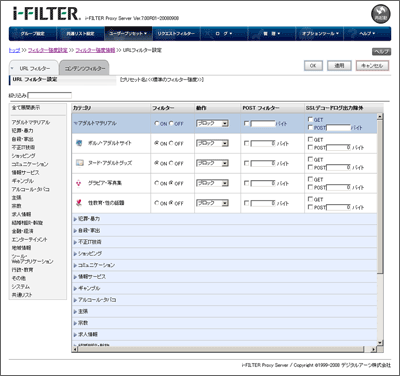Screen dimensions: 400x376
Task: Click the 性教育 row category icon
Action: (79, 203)
